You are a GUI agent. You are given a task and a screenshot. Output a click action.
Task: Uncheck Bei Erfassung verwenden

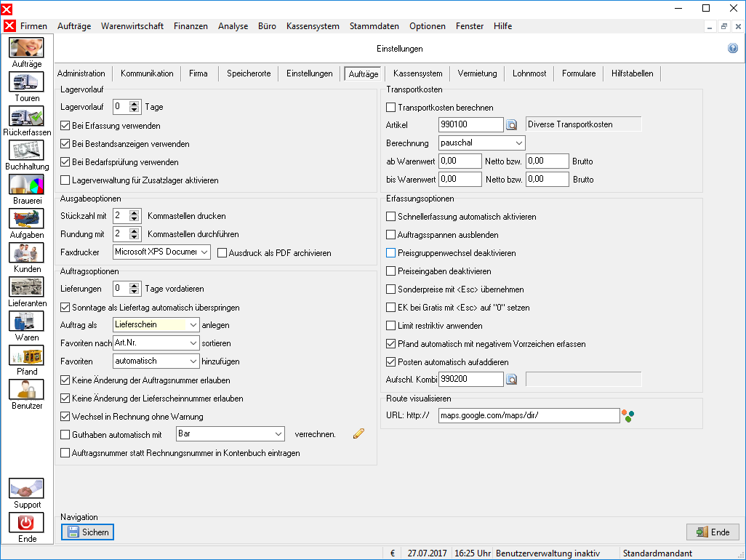[65, 126]
